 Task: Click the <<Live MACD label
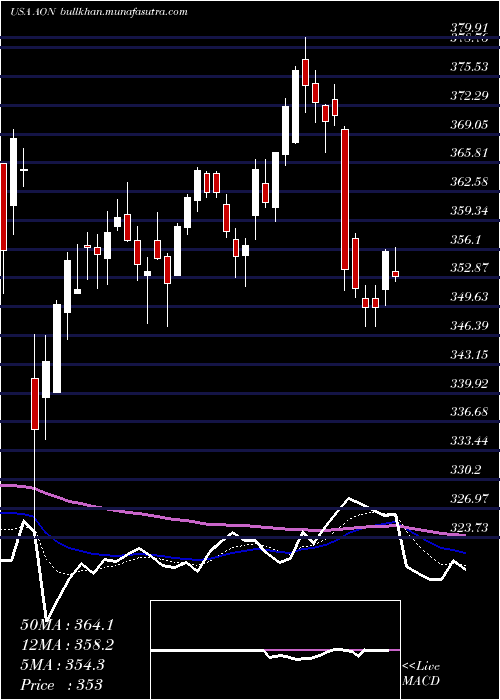tap(421, 674)
